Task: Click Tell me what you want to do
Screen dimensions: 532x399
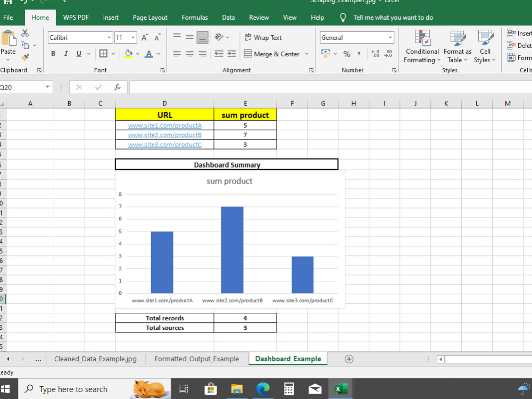Action: (393, 18)
